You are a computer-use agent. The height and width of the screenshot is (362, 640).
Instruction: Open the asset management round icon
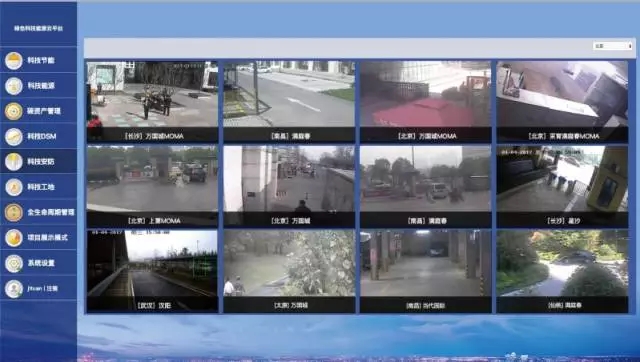pos(13,111)
